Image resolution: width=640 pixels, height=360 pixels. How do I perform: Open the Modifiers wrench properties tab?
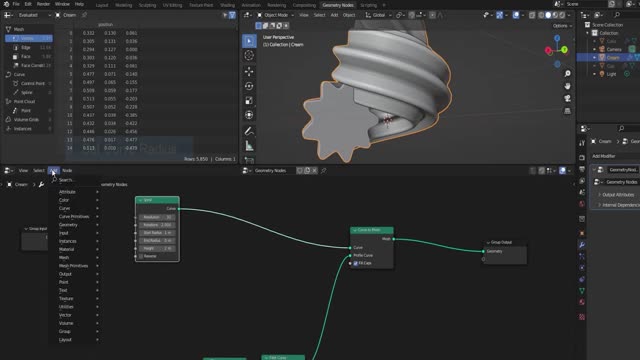coord(582,244)
